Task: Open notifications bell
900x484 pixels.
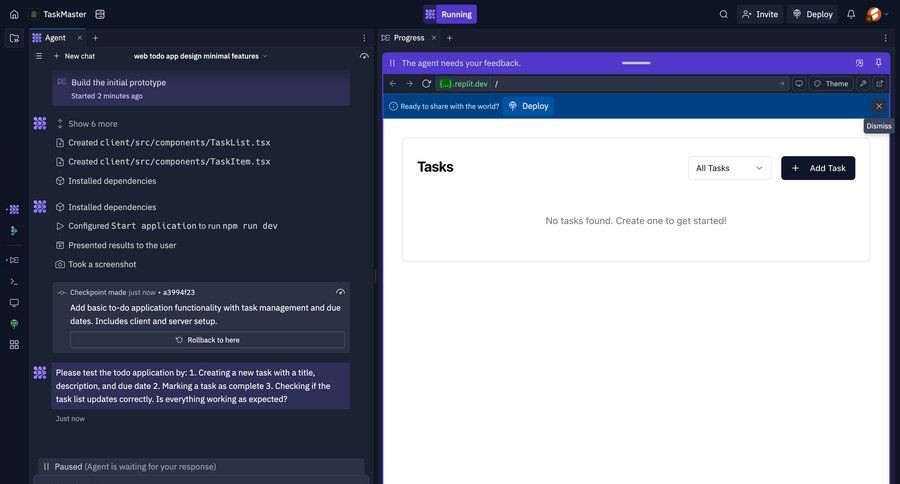Action: click(851, 14)
